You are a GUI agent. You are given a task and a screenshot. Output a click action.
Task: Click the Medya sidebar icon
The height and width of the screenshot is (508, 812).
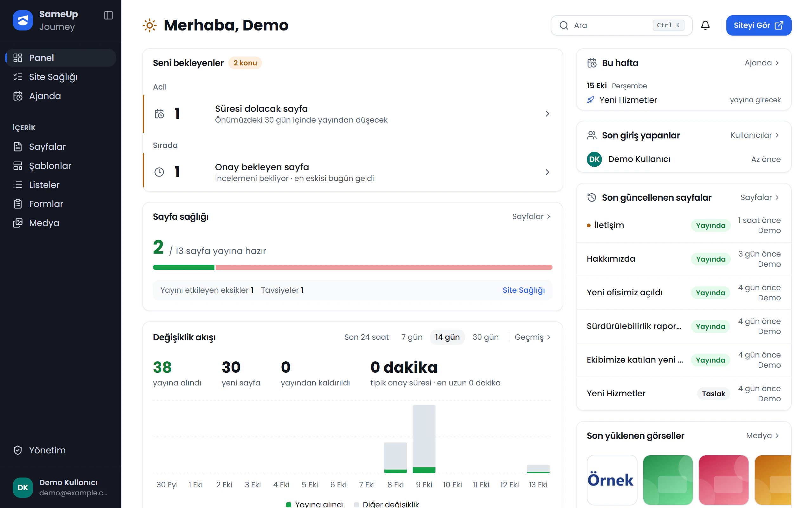[x=18, y=223]
